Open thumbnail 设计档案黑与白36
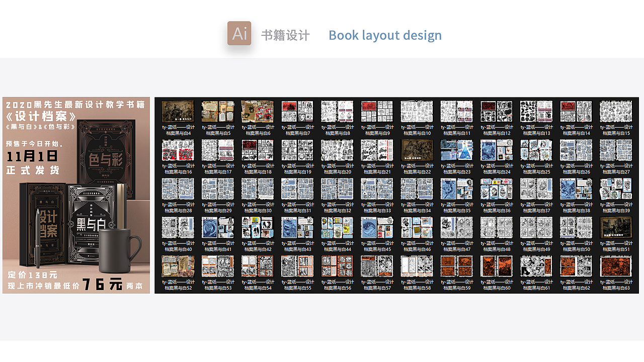The height and width of the screenshot is (362, 644). 497,189
